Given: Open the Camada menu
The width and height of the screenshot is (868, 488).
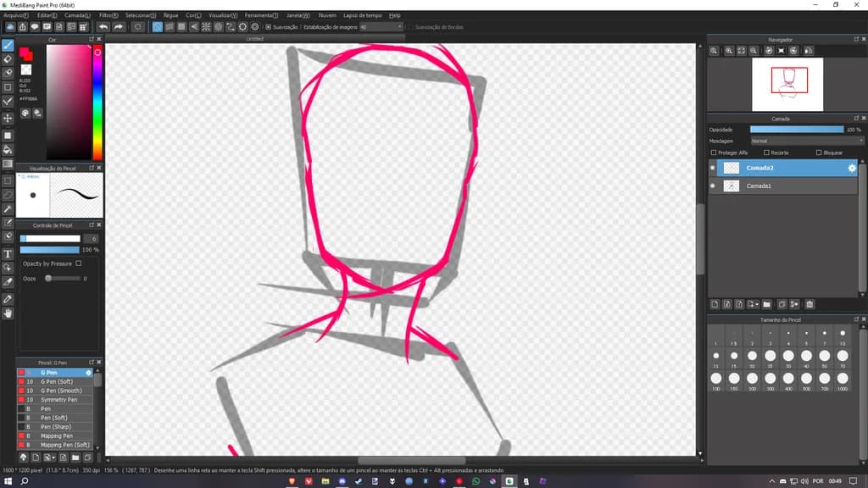Looking at the screenshot, I should pyautogui.click(x=77, y=15).
